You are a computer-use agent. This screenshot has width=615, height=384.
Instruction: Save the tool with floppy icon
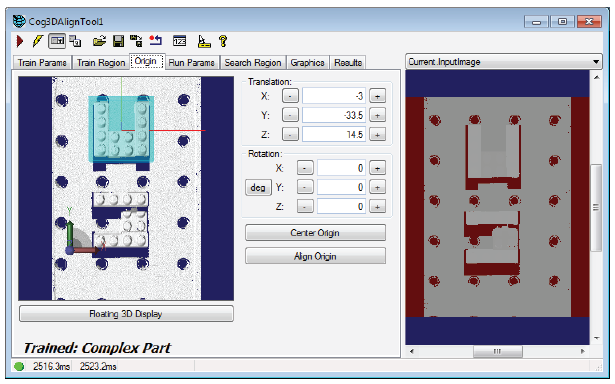tap(118, 41)
